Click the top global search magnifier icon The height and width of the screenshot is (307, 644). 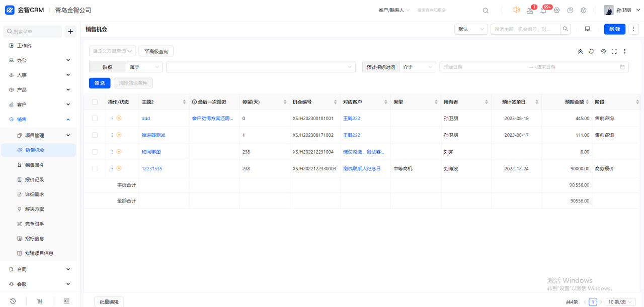tap(486, 11)
